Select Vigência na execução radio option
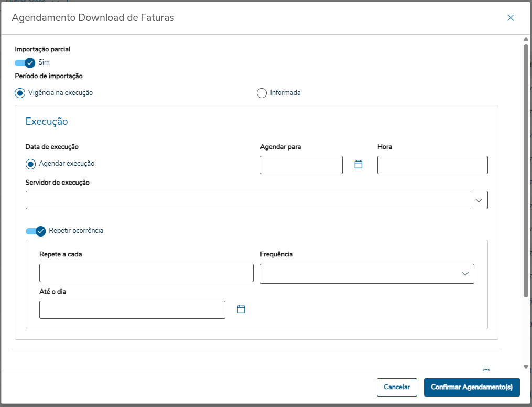 pyautogui.click(x=20, y=93)
